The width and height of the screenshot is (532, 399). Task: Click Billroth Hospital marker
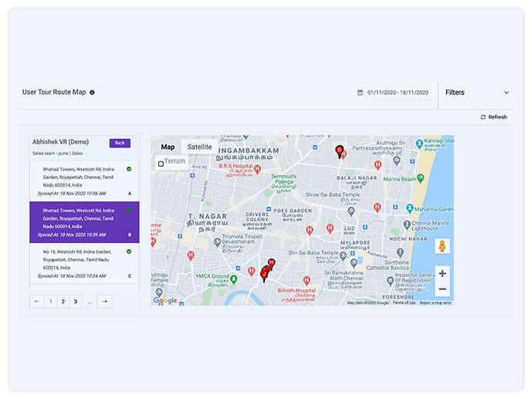pos(307,281)
